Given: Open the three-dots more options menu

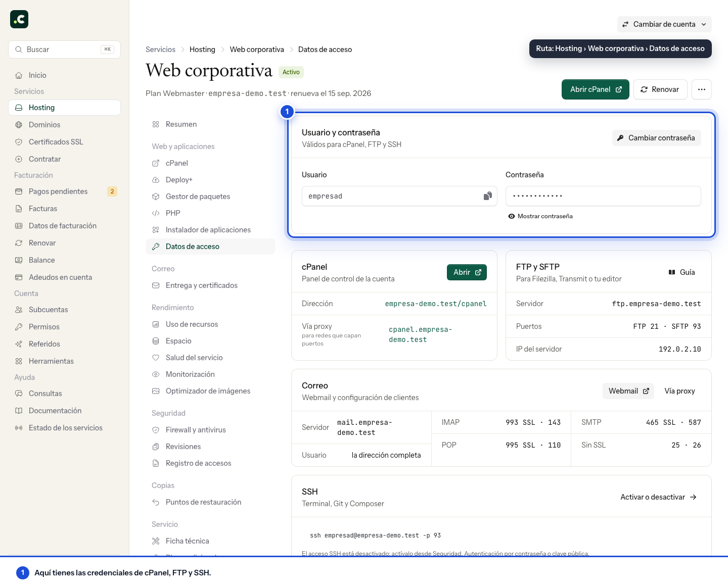Looking at the screenshot, I should pyautogui.click(x=702, y=89).
